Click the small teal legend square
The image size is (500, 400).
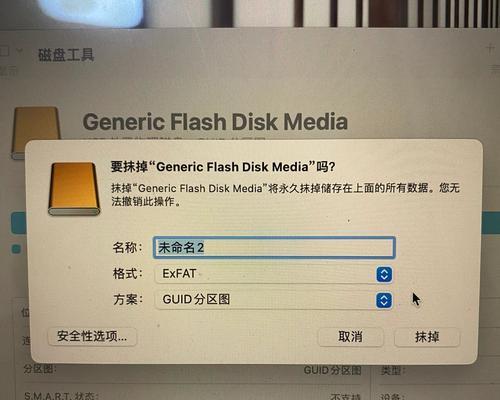16,249
